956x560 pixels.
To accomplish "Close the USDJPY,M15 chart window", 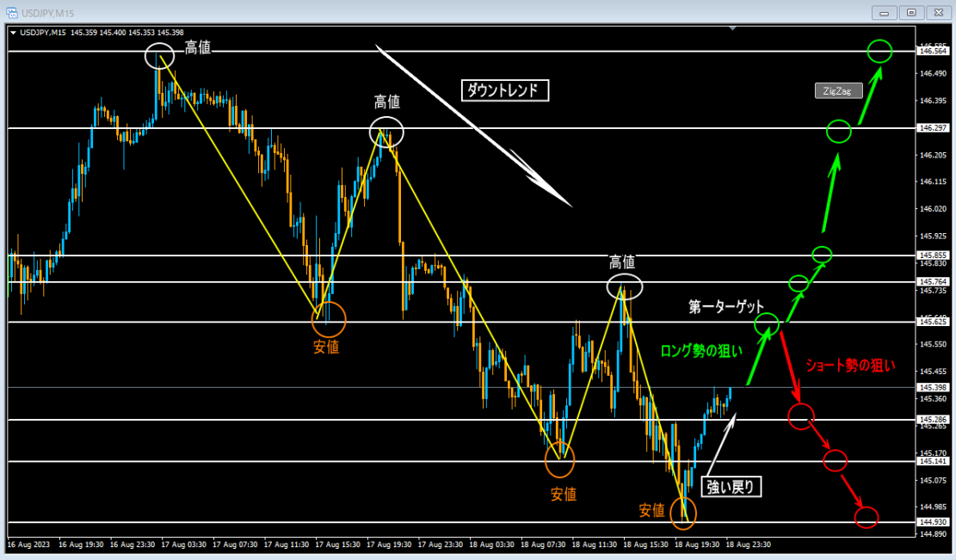I will tap(939, 12).
